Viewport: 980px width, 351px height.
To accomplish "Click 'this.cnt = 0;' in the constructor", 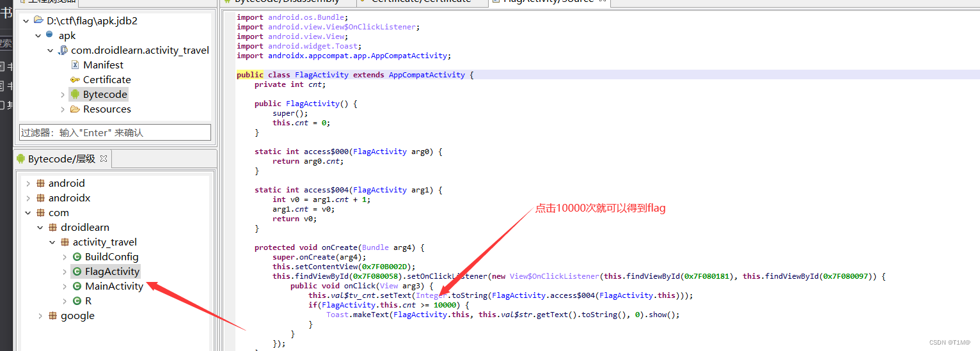I will point(301,123).
